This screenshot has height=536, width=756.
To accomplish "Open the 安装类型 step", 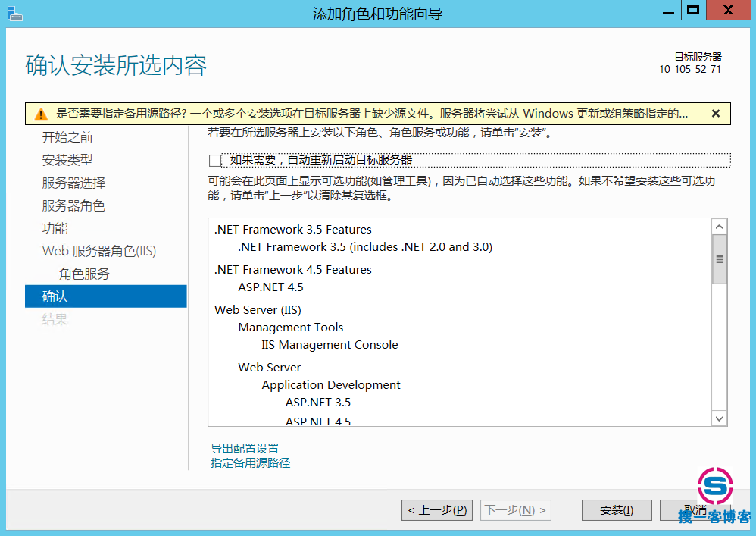I will (x=67, y=160).
